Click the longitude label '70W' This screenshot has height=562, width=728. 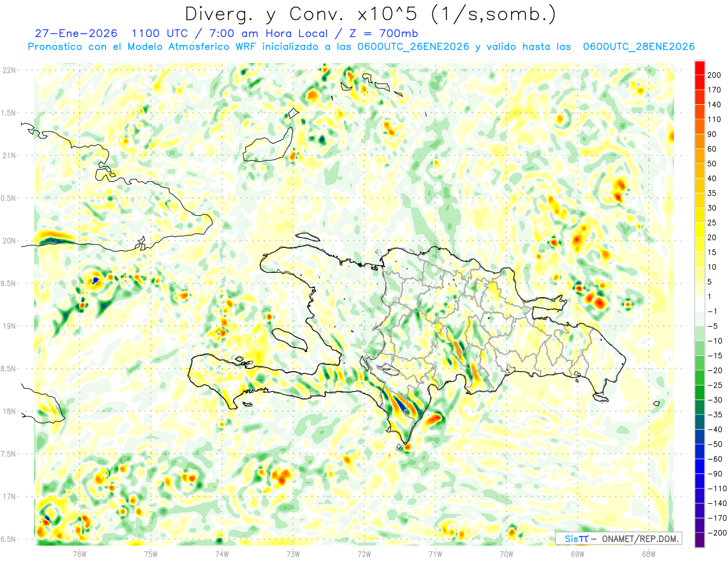[x=506, y=554]
